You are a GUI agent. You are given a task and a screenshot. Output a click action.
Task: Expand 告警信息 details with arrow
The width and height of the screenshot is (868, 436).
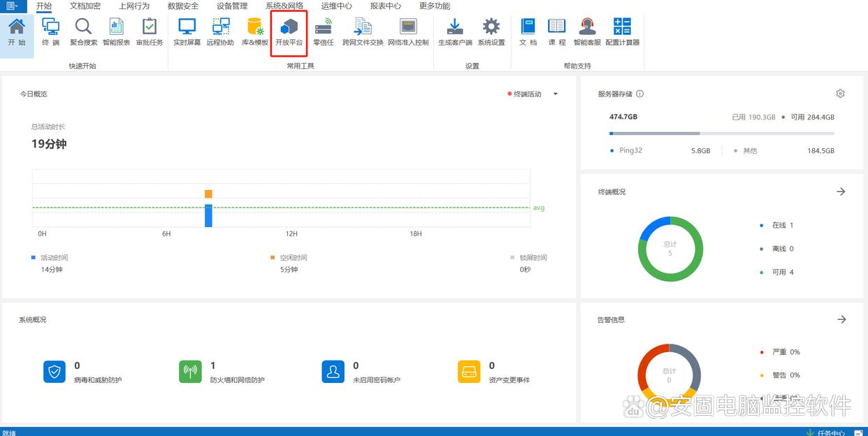tap(841, 319)
